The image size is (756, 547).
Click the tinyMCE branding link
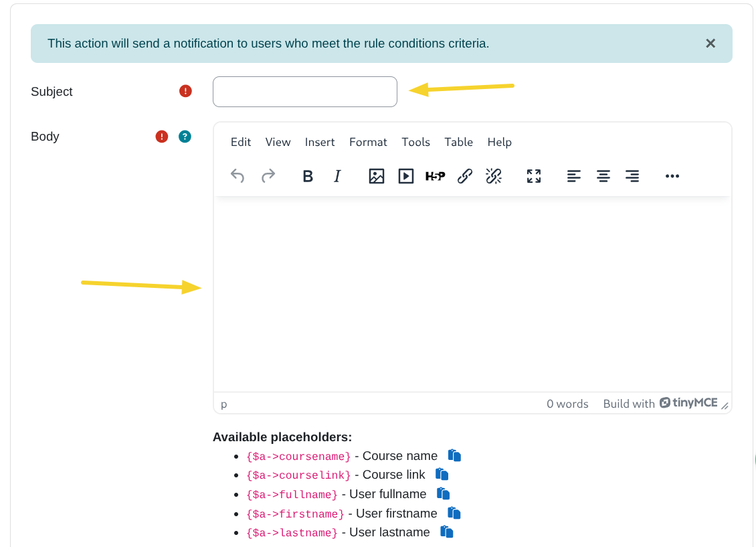[x=688, y=403]
